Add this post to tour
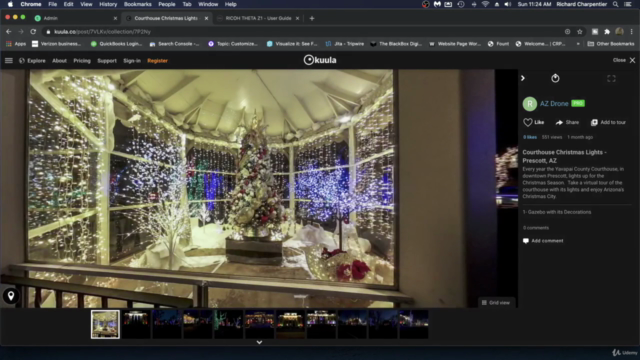640x360 pixels. 608,122
